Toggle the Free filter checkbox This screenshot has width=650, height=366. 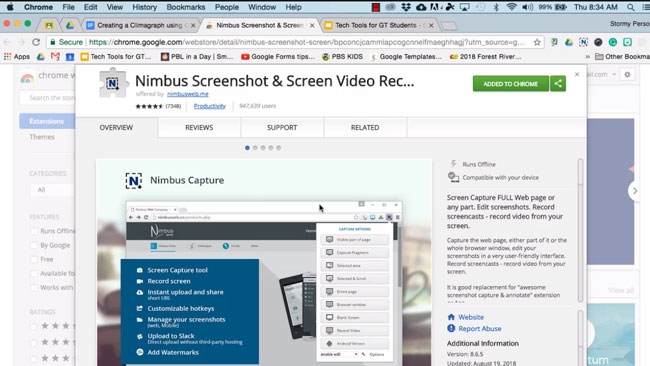point(34,259)
